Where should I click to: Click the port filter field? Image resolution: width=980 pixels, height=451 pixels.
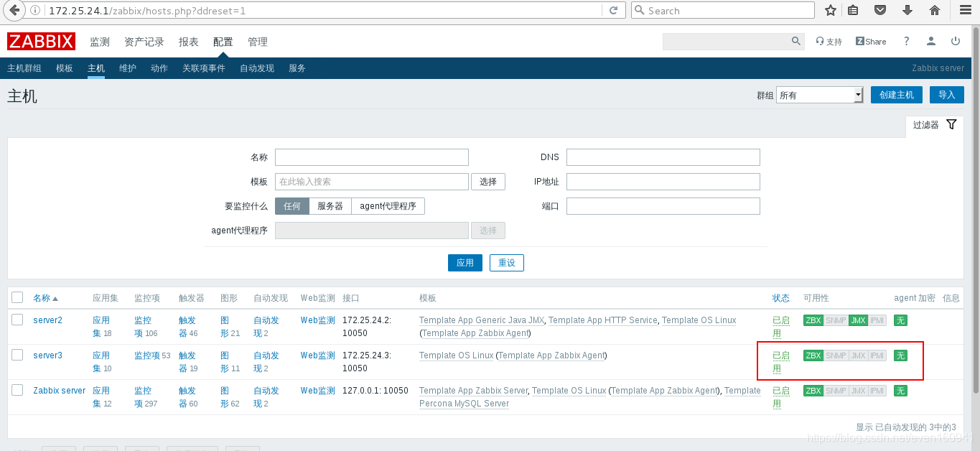click(x=663, y=206)
